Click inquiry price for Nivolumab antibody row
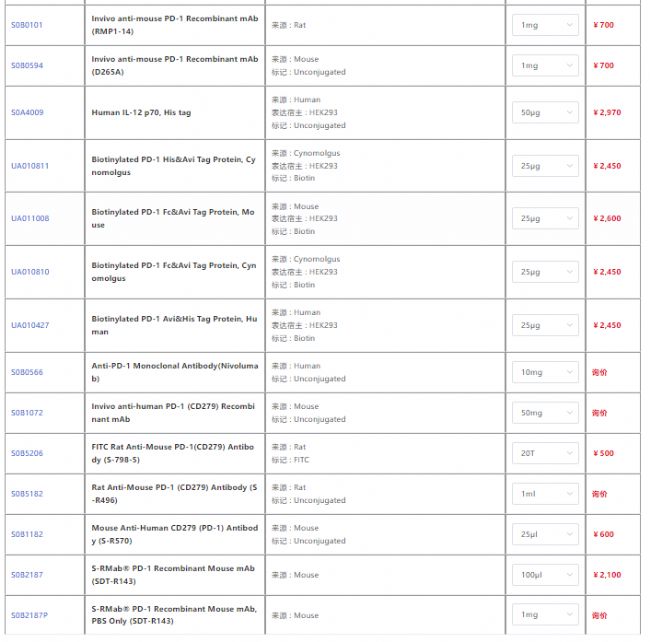The image size is (650, 642). (x=600, y=372)
